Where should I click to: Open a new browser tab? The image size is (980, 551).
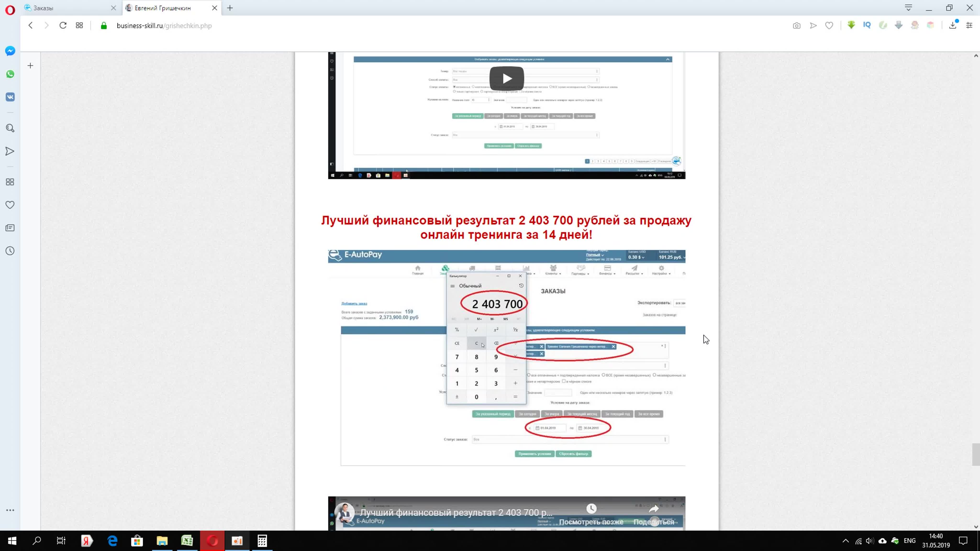(x=230, y=8)
